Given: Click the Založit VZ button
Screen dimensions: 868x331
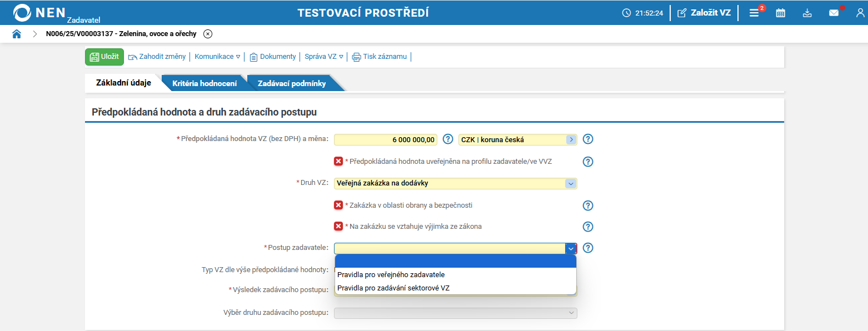Looking at the screenshot, I should [x=704, y=13].
